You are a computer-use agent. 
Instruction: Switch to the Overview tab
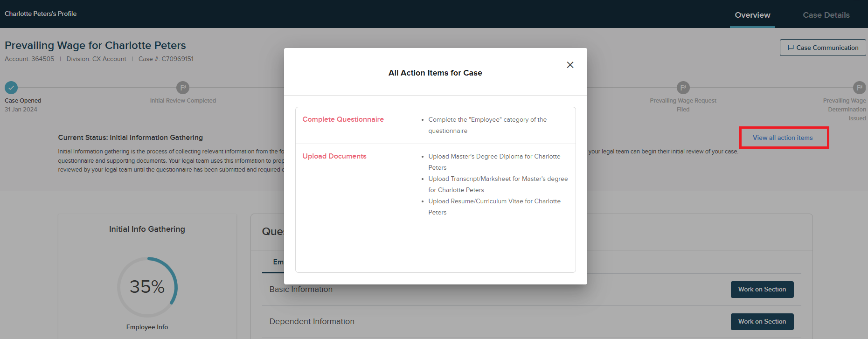tap(752, 15)
